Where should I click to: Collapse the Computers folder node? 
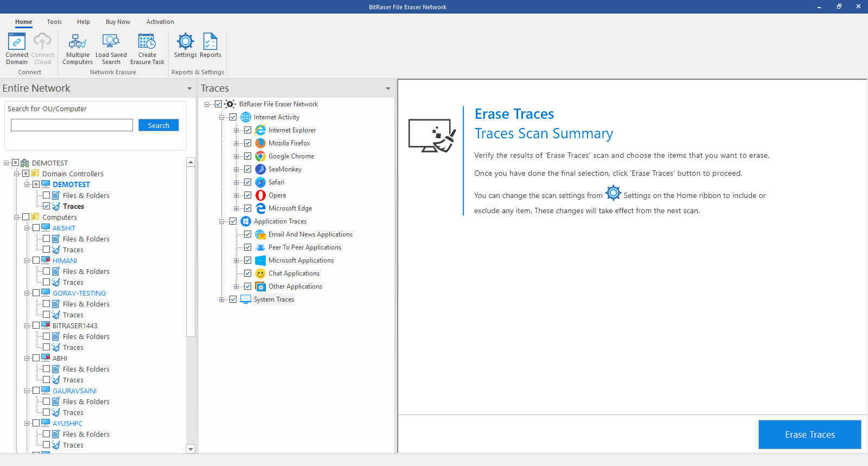pyautogui.click(x=16, y=217)
